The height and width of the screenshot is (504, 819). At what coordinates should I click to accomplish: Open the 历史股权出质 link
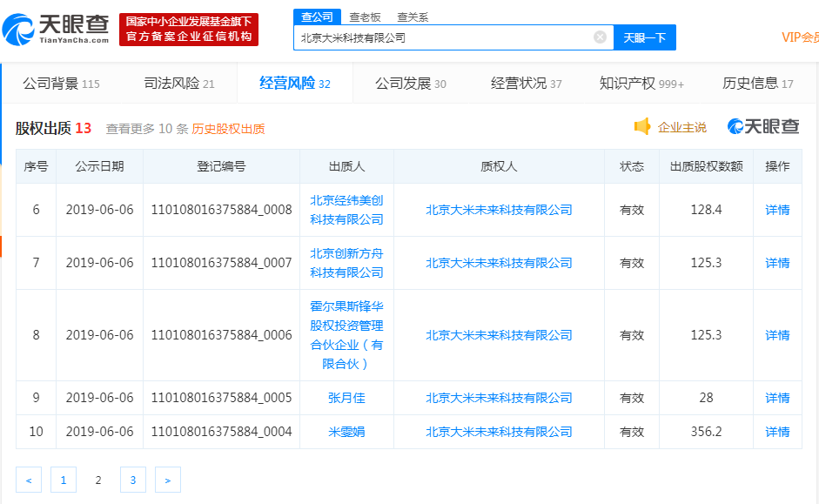[228, 129]
